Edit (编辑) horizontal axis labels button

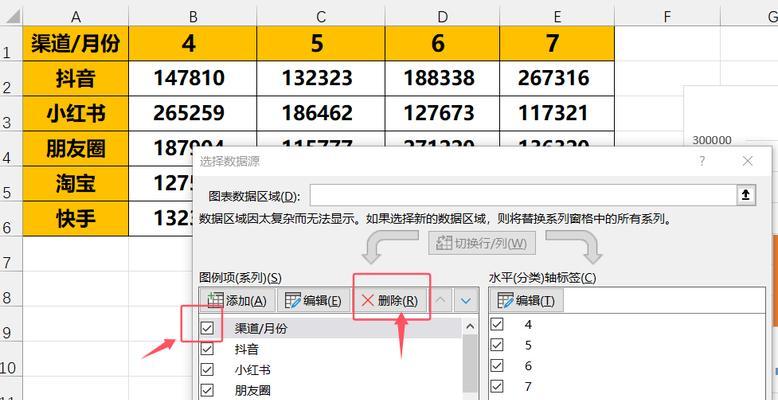click(x=526, y=301)
